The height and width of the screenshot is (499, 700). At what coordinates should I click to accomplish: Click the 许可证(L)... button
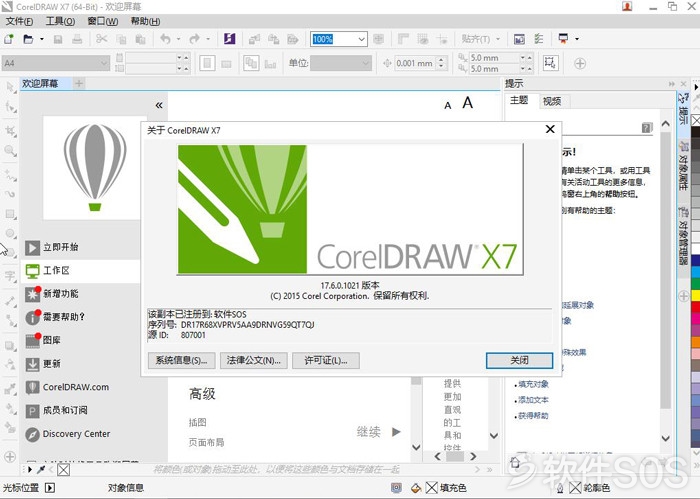pyautogui.click(x=326, y=361)
